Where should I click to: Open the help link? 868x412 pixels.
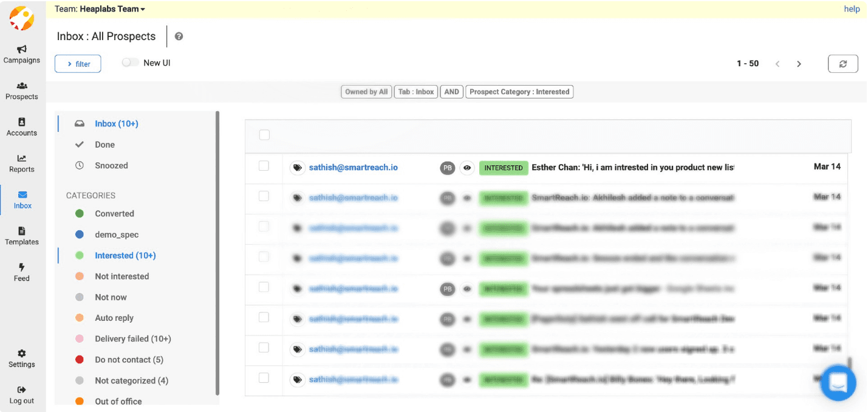852,9
